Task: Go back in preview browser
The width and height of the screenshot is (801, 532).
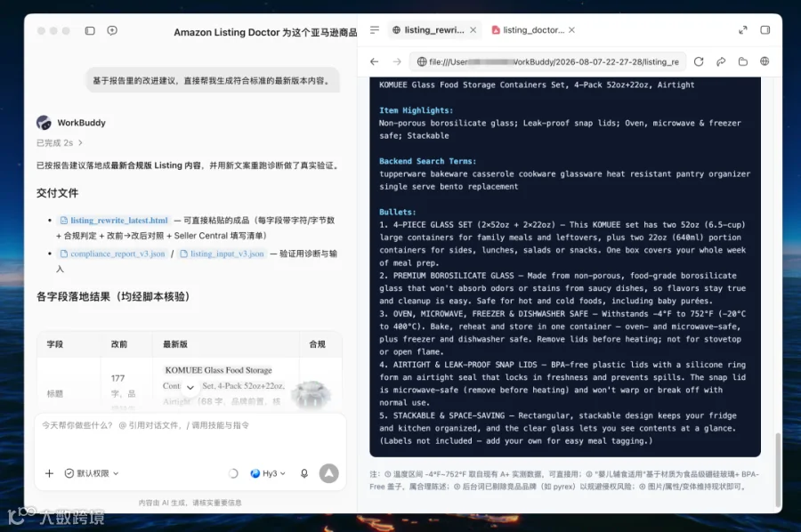Action: [375, 61]
